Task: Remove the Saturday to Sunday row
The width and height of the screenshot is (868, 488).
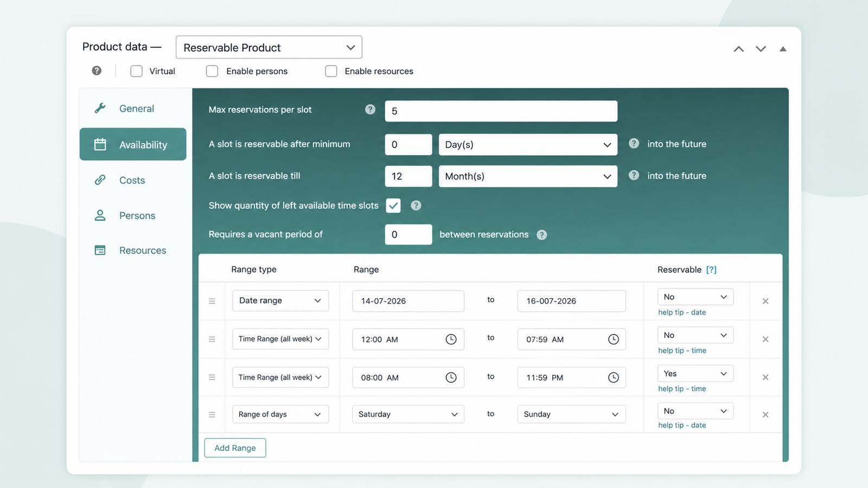Action: pyautogui.click(x=765, y=415)
